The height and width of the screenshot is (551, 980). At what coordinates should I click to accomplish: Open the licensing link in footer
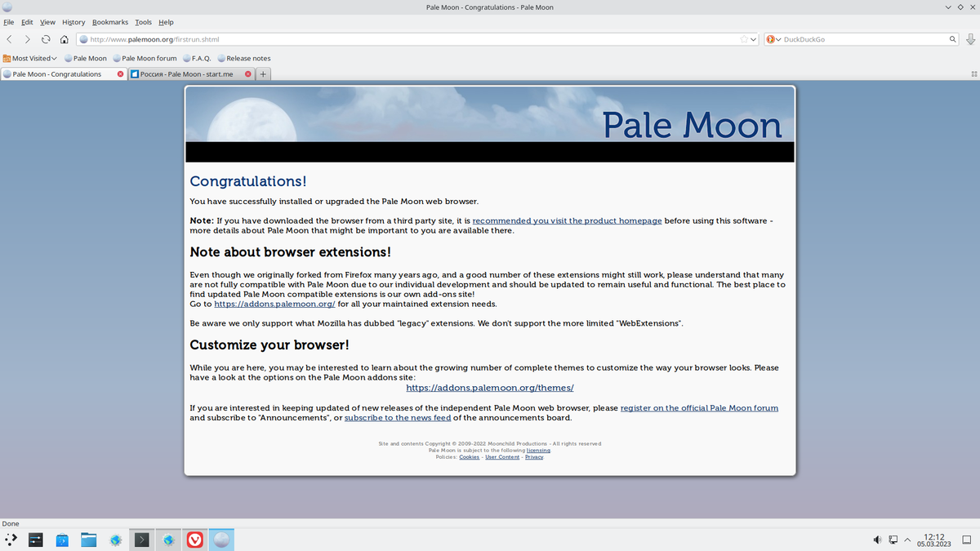[x=538, y=451]
